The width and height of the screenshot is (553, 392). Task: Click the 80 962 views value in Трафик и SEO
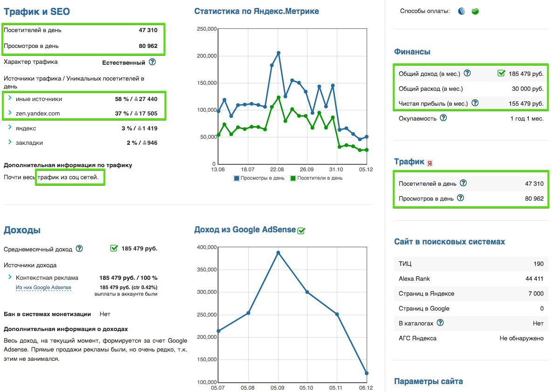click(x=148, y=46)
